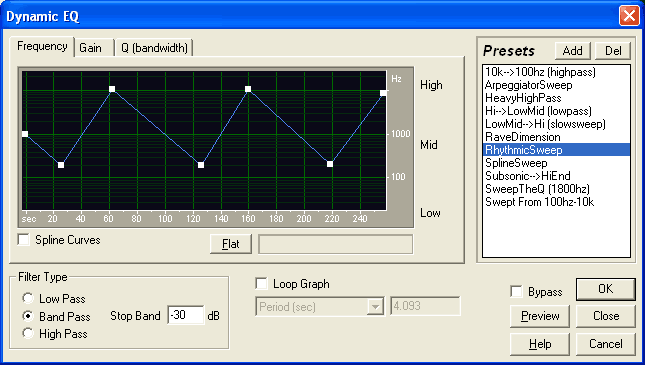Open the Help button
The image size is (645, 365).
tap(540, 344)
